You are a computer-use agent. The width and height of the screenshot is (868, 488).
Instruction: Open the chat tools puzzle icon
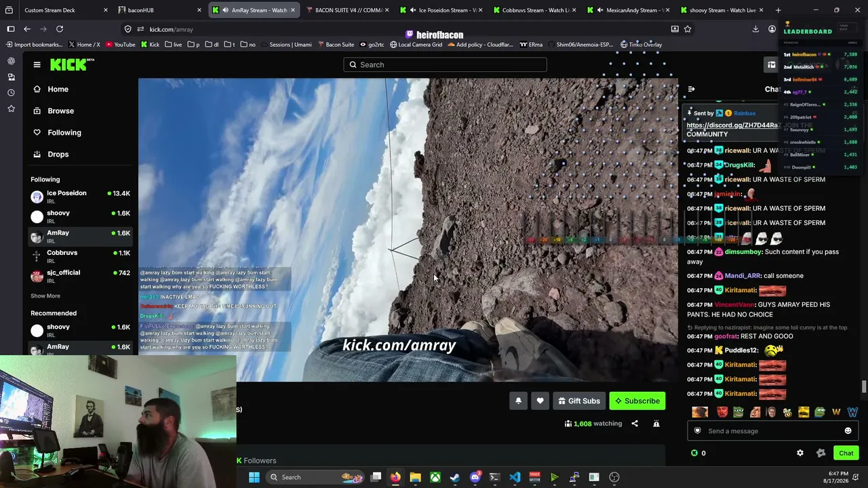(x=821, y=453)
